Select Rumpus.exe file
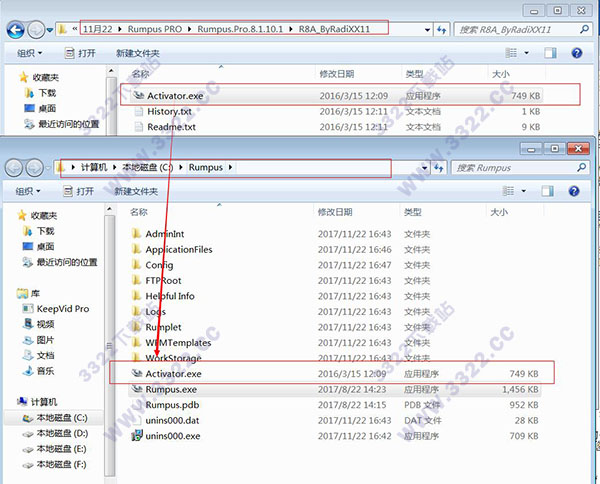 [334, 389]
